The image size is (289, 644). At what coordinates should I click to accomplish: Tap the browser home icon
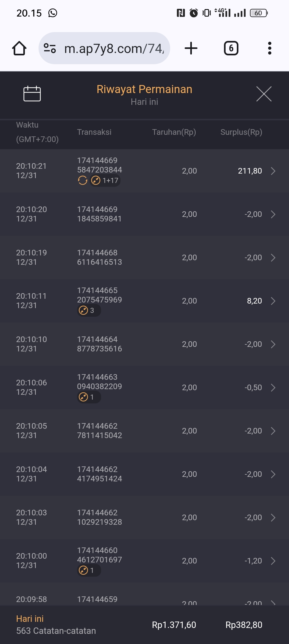tap(19, 48)
